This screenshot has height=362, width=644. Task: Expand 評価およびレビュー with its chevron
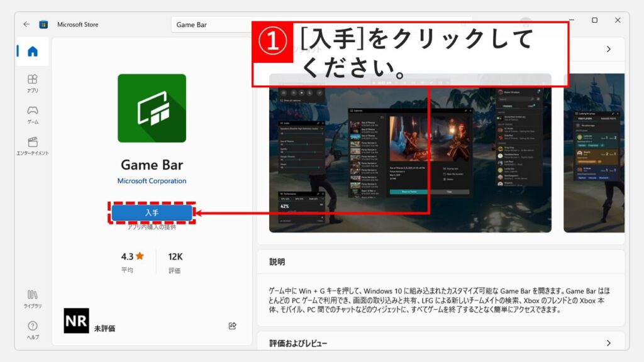click(609, 343)
